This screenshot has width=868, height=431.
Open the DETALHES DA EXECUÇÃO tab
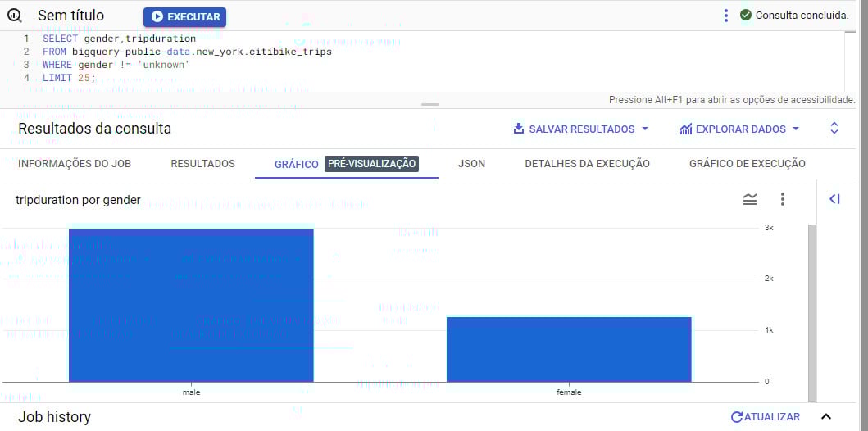tap(587, 164)
